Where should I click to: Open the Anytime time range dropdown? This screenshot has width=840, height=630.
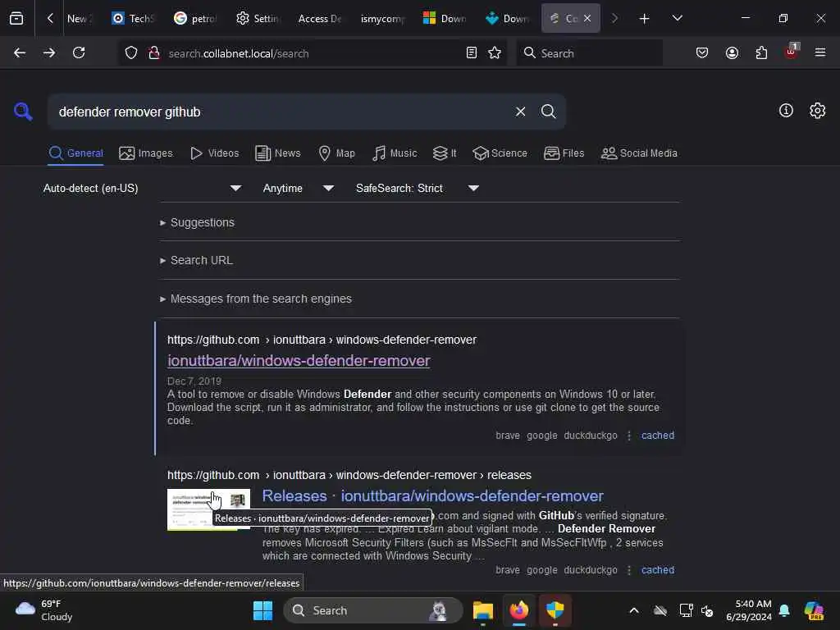coord(299,189)
